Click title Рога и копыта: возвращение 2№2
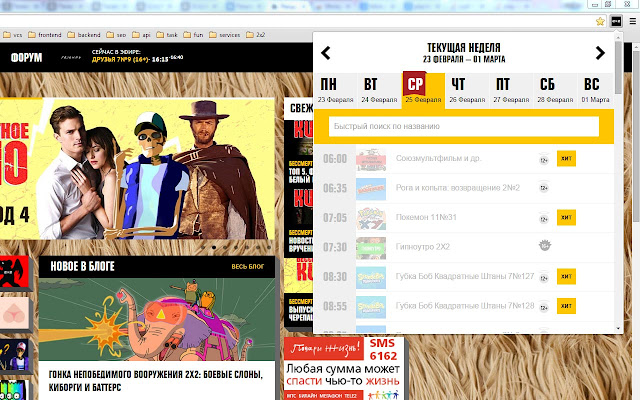The image size is (640, 400). [x=458, y=188]
